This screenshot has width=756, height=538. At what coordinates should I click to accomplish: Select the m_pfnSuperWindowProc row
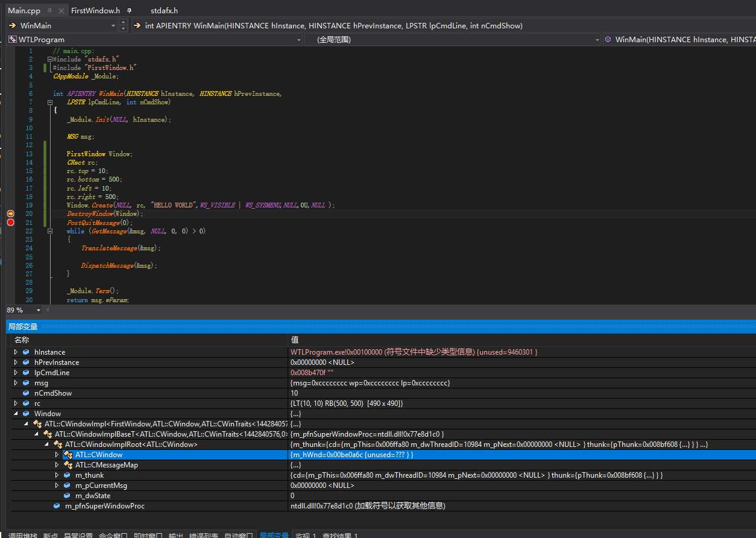click(105, 506)
